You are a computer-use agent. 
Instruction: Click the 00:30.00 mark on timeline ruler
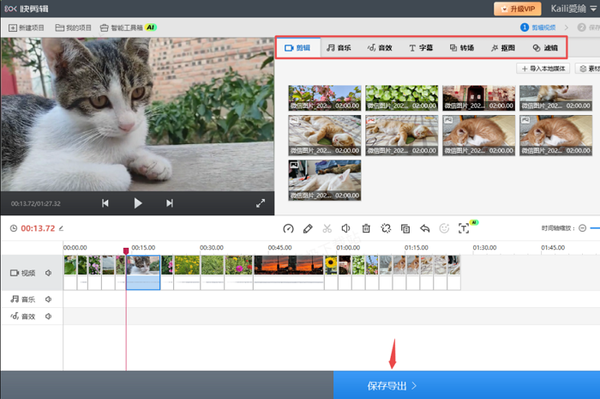click(212, 248)
